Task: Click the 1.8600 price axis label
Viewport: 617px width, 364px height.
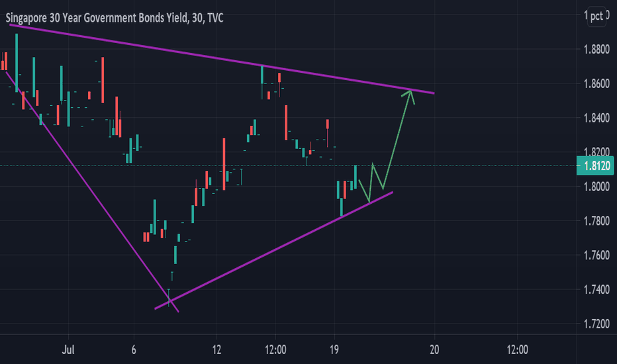Action: point(596,84)
